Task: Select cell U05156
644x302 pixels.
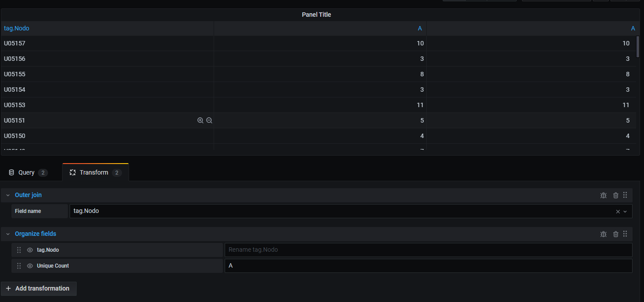Action: [107, 59]
